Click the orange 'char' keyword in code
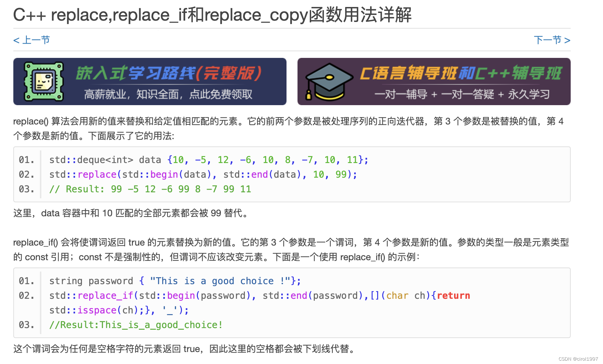The height and width of the screenshot is (364, 603). point(397,296)
